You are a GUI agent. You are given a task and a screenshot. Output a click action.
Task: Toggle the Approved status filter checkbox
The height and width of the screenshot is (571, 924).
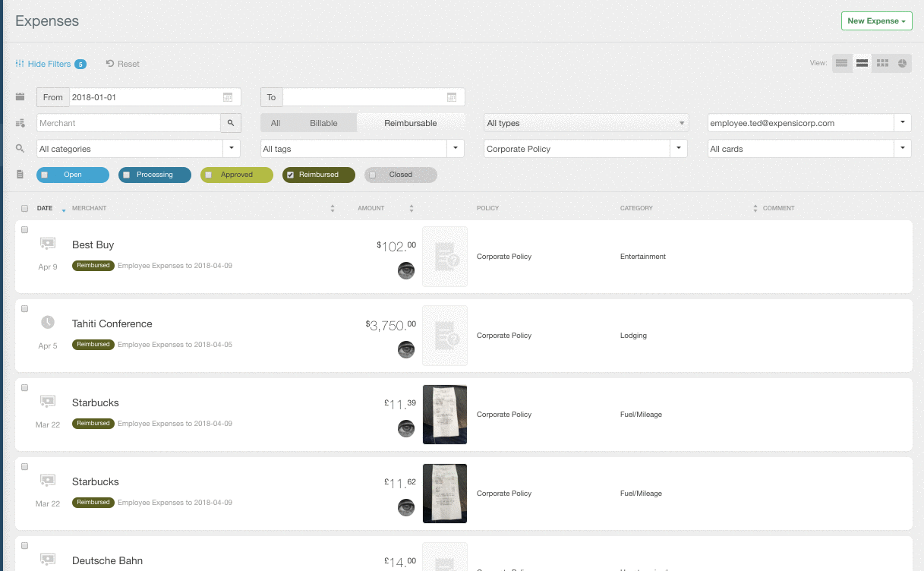[x=208, y=175]
